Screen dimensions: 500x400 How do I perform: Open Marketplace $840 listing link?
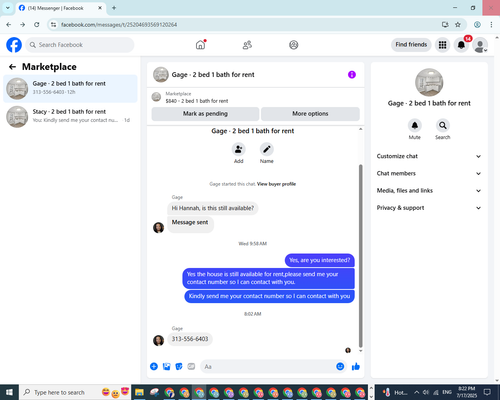(197, 101)
